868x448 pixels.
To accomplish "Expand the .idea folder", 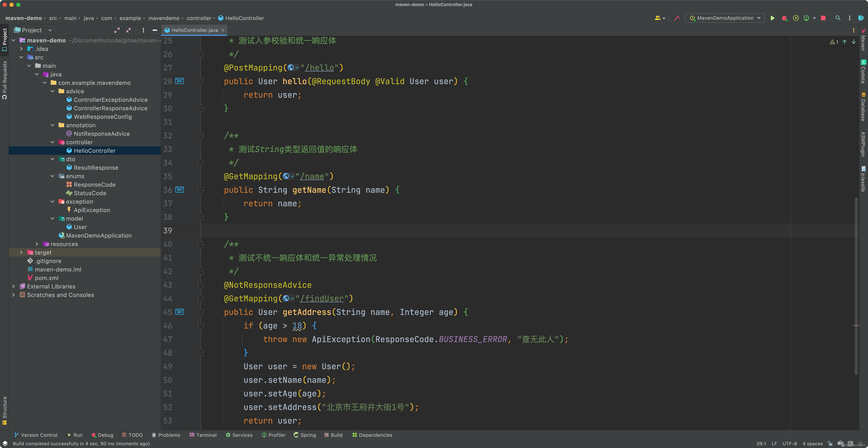I will coord(21,49).
